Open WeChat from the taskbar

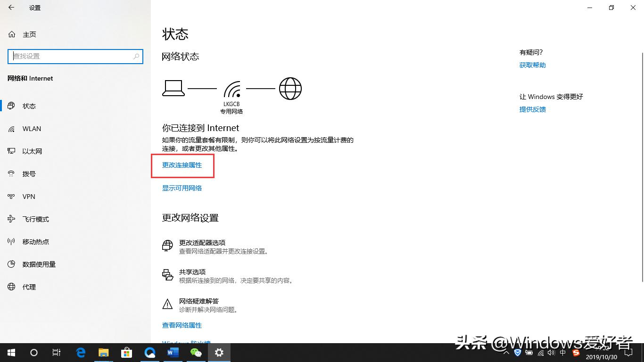click(x=196, y=352)
